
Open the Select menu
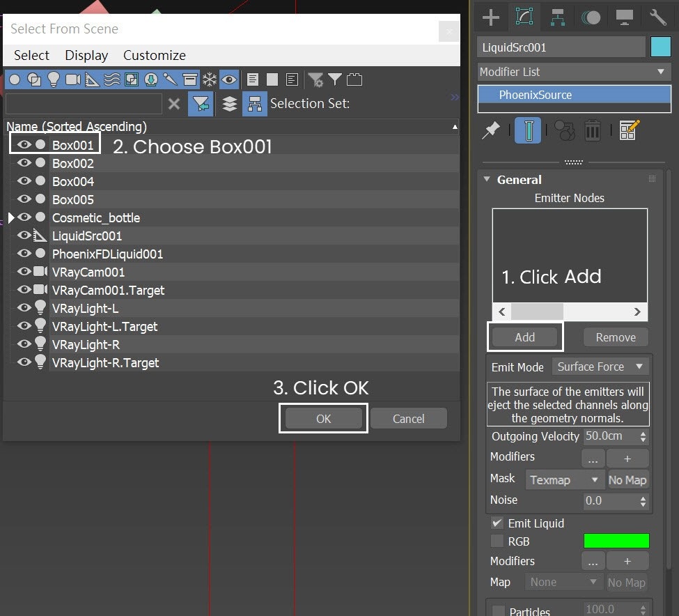click(31, 56)
